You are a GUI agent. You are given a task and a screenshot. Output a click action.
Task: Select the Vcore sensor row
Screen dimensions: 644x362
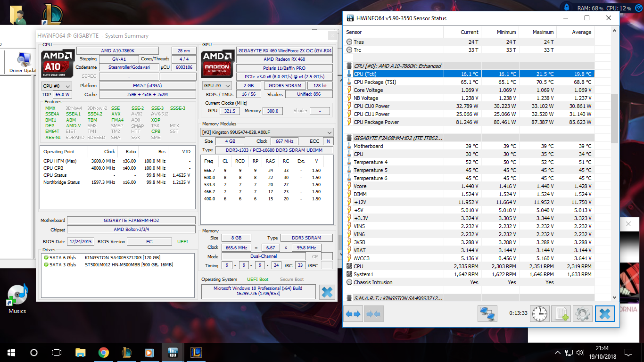coord(470,186)
